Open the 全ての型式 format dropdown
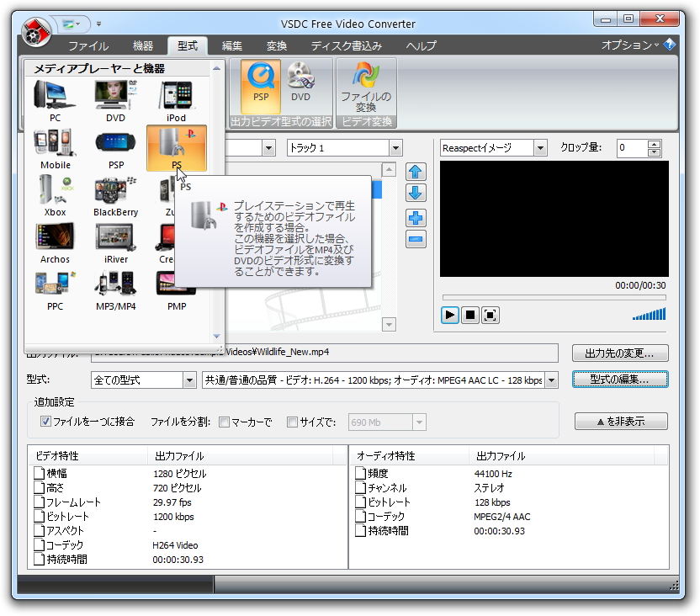The width and height of the screenshot is (700, 616). [x=189, y=380]
